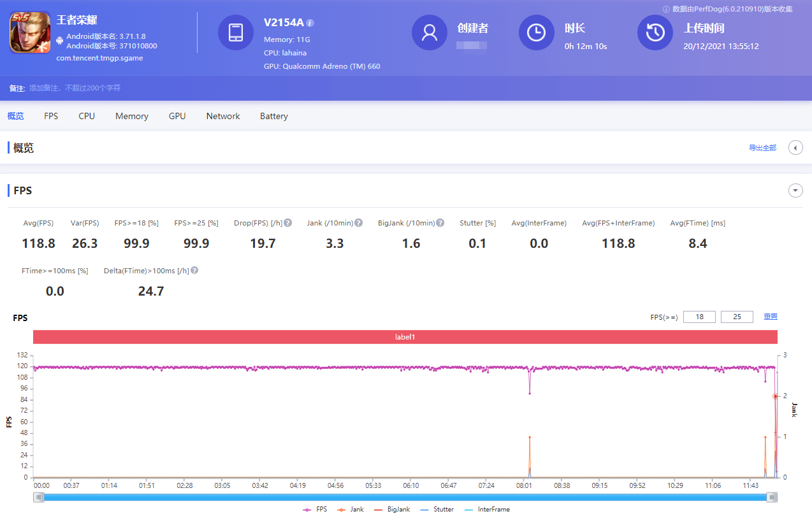The width and height of the screenshot is (812, 516).
Task: Open the Battery tab
Action: tap(274, 116)
